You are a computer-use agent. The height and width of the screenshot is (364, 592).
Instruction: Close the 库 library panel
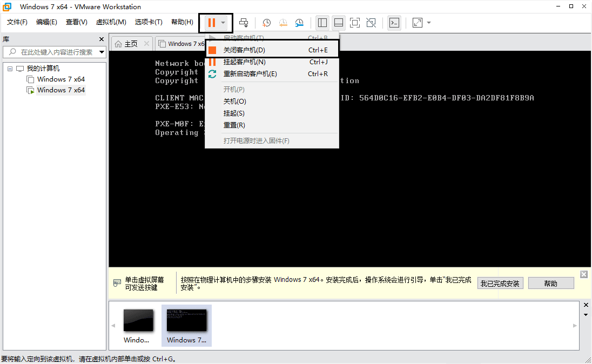(x=101, y=39)
